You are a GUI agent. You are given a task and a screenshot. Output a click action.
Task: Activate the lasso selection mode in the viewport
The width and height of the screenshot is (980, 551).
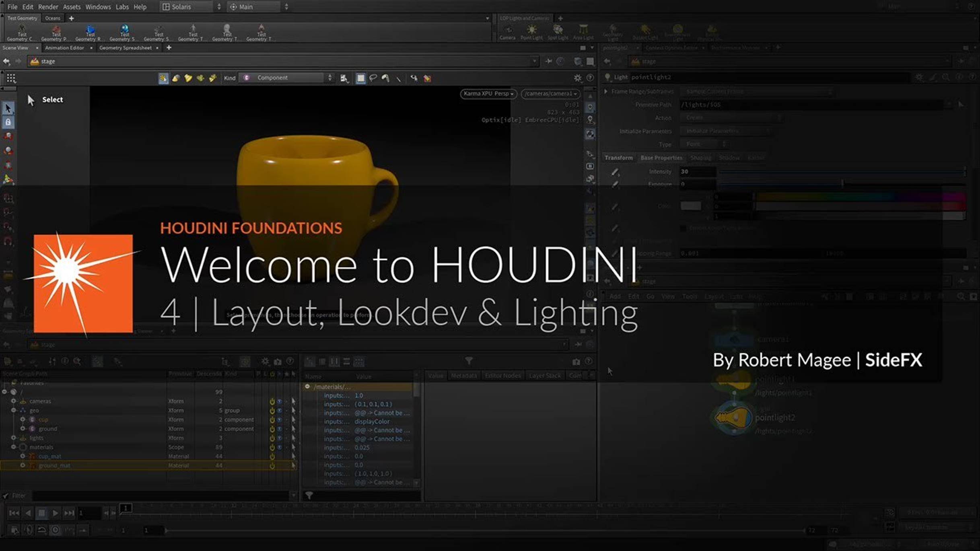click(x=373, y=78)
